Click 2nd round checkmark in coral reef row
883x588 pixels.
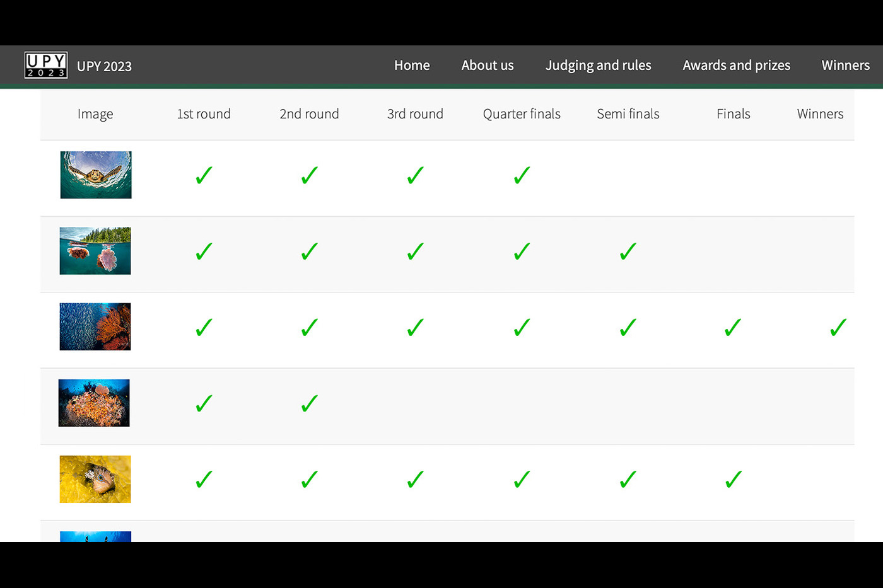[x=309, y=403]
